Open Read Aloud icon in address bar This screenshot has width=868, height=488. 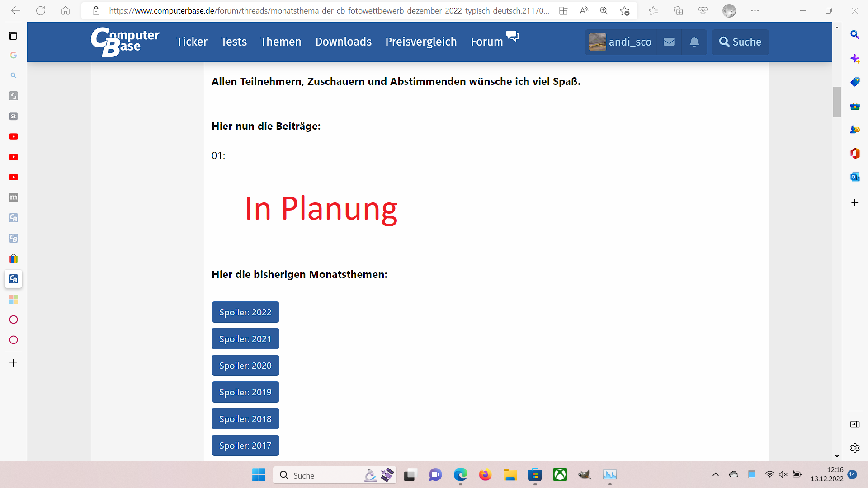click(x=584, y=11)
